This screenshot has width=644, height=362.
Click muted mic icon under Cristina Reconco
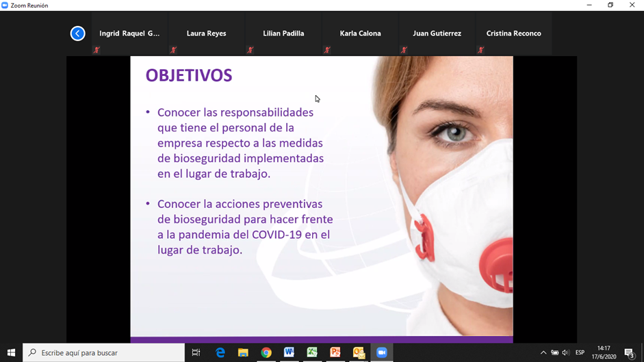click(x=480, y=50)
